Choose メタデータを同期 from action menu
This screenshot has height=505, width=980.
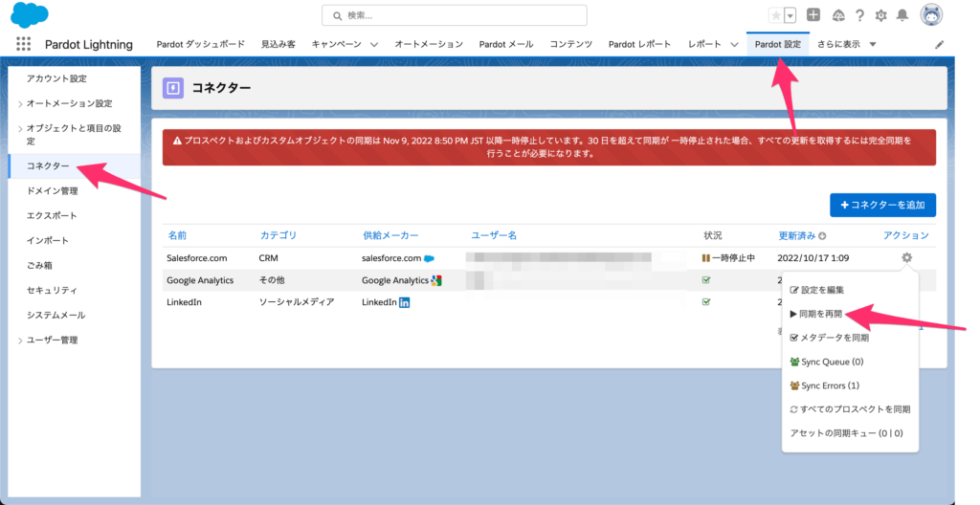coord(830,338)
